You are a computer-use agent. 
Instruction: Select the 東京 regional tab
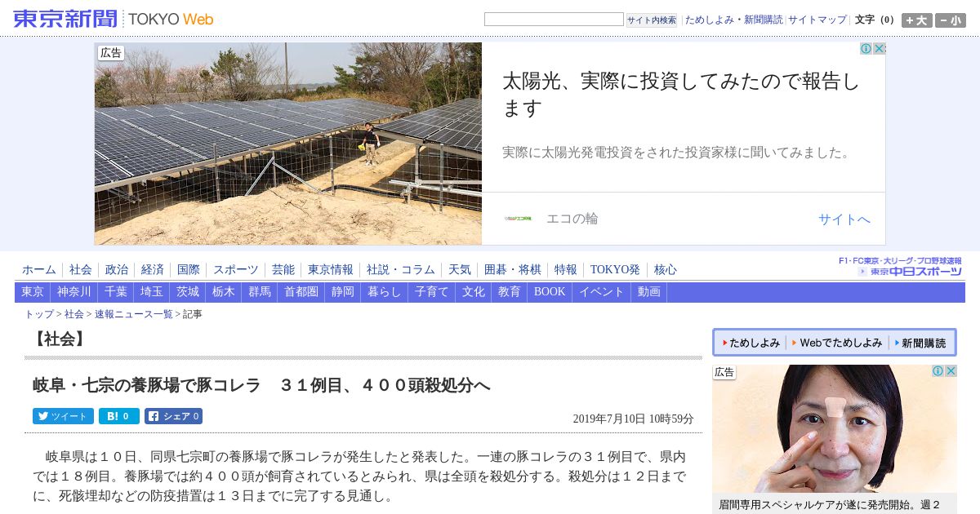tap(33, 292)
